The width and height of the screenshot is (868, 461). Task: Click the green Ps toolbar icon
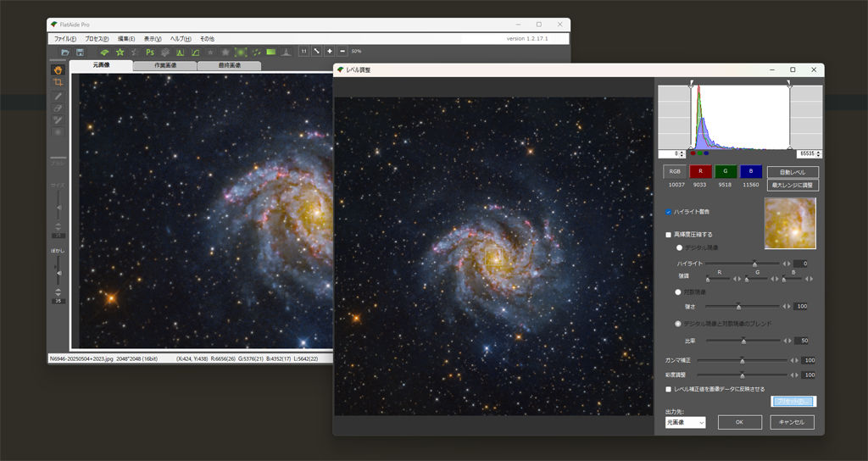[149, 53]
